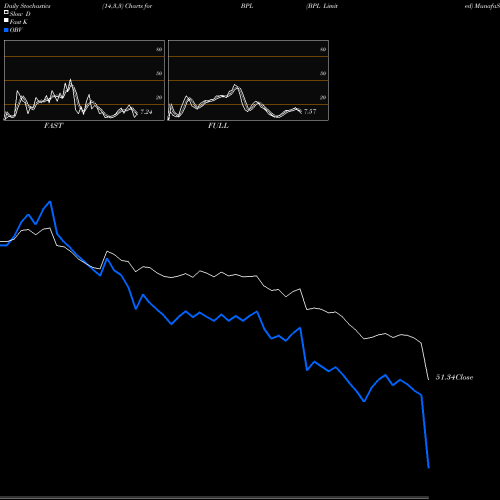Click the 50 level label in FULL chart

pos(323,73)
